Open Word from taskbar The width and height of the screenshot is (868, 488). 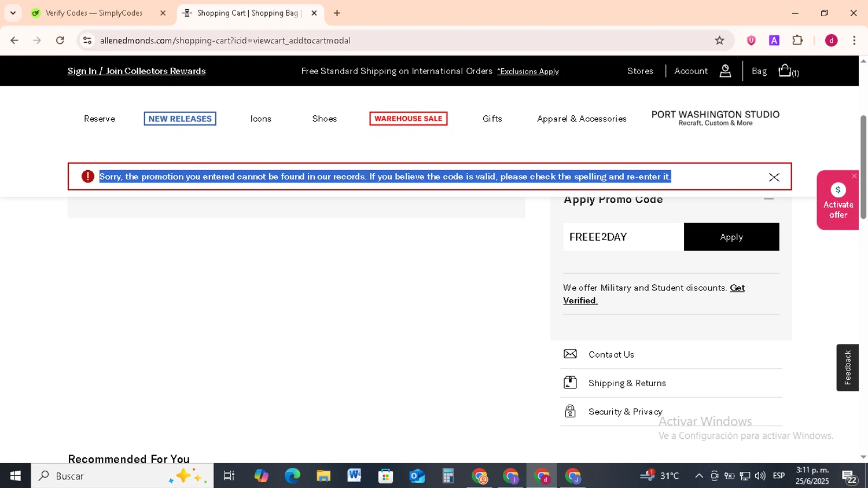point(354,476)
